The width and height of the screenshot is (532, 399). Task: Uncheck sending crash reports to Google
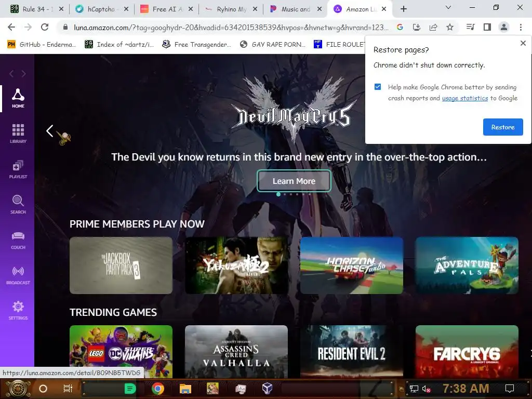(x=378, y=87)
